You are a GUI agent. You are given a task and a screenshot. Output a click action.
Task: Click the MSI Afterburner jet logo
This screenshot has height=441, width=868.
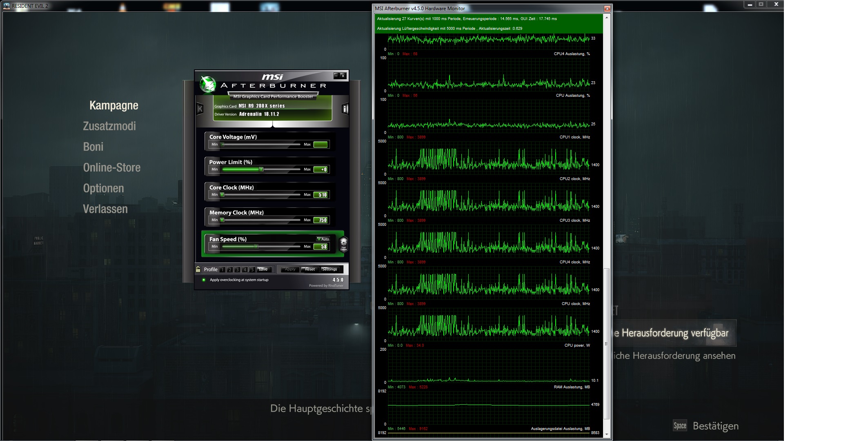click(x=208, y=85)
